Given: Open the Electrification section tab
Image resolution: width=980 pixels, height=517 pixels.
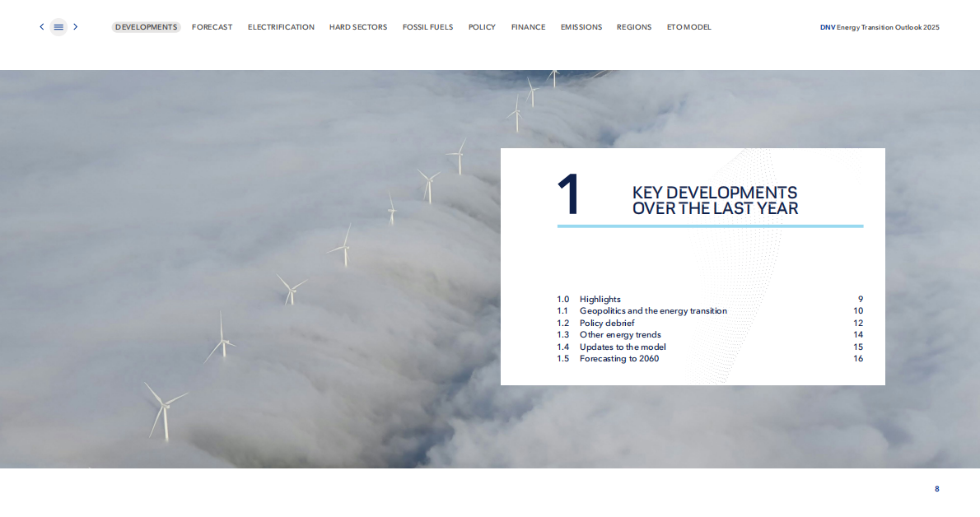Looking at the screenshot, I should pyautogui.click(x=281, y=27).
